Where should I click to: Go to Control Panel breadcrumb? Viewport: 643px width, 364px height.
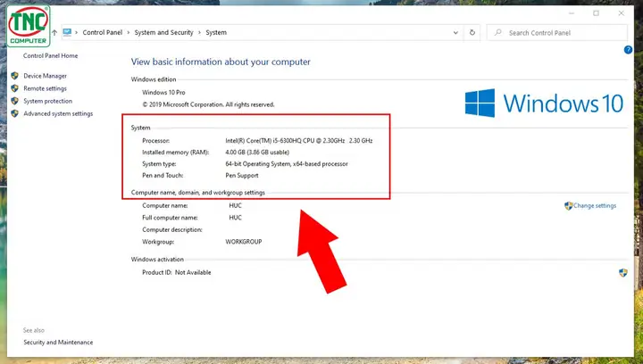[x=103, y=32]
